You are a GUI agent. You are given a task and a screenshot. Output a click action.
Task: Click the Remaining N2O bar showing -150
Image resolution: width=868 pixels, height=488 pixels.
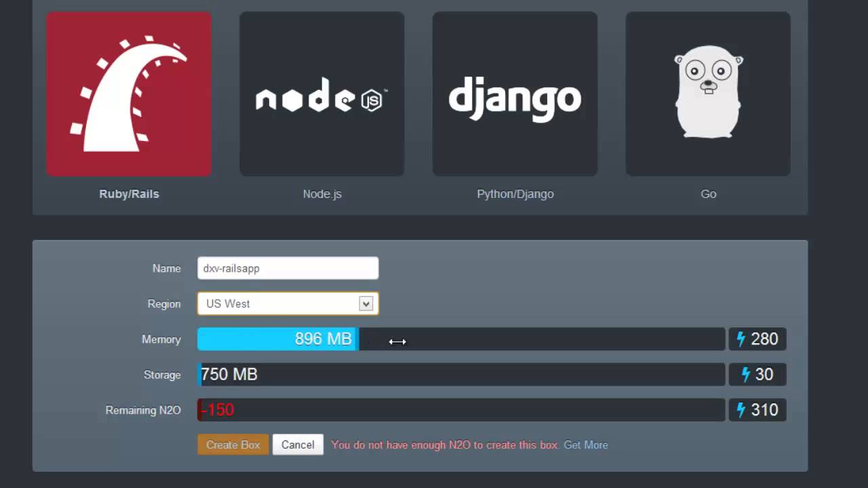pos(461,409)
